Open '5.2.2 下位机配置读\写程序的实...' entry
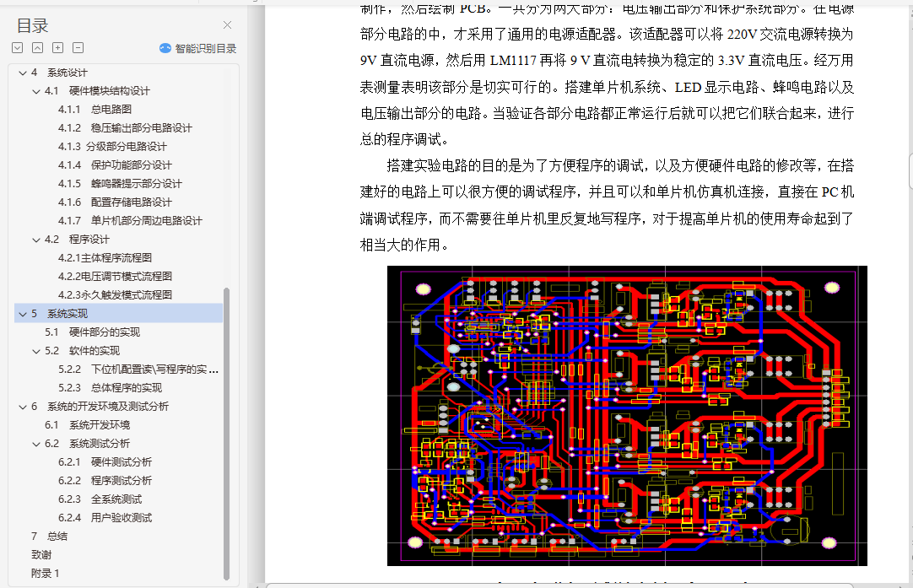The image size is (913, 588). (138, 370)
